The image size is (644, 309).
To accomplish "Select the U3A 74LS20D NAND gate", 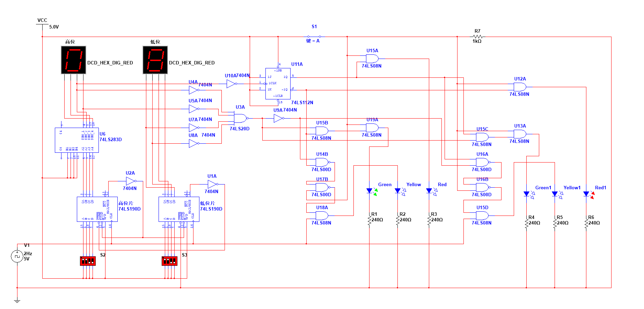I will (x=240, y=118).
